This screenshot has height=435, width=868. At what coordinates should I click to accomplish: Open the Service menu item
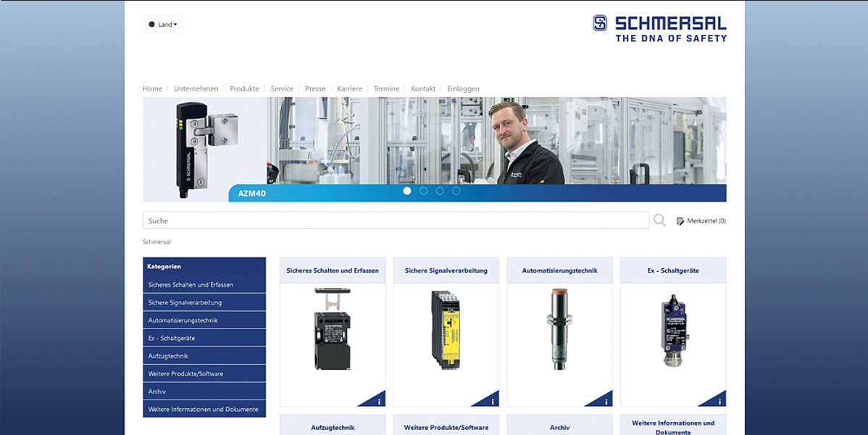(282, 88)
